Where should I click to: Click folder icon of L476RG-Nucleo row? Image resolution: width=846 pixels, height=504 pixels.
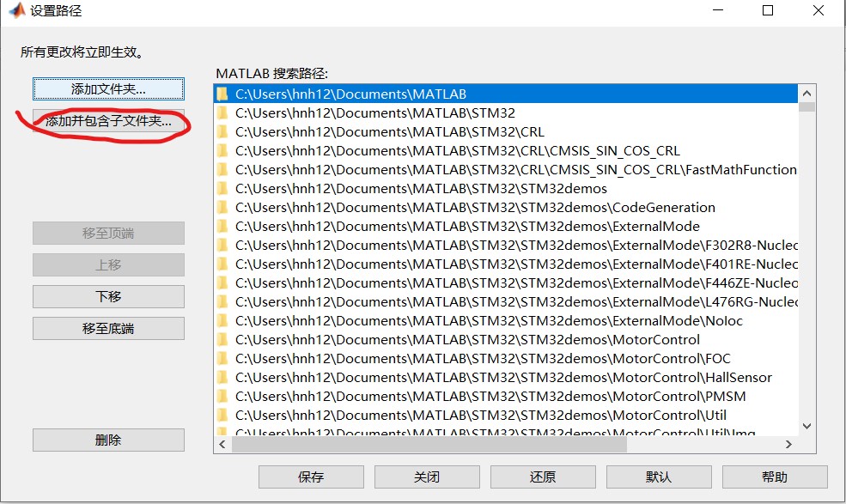coord(222,301)
